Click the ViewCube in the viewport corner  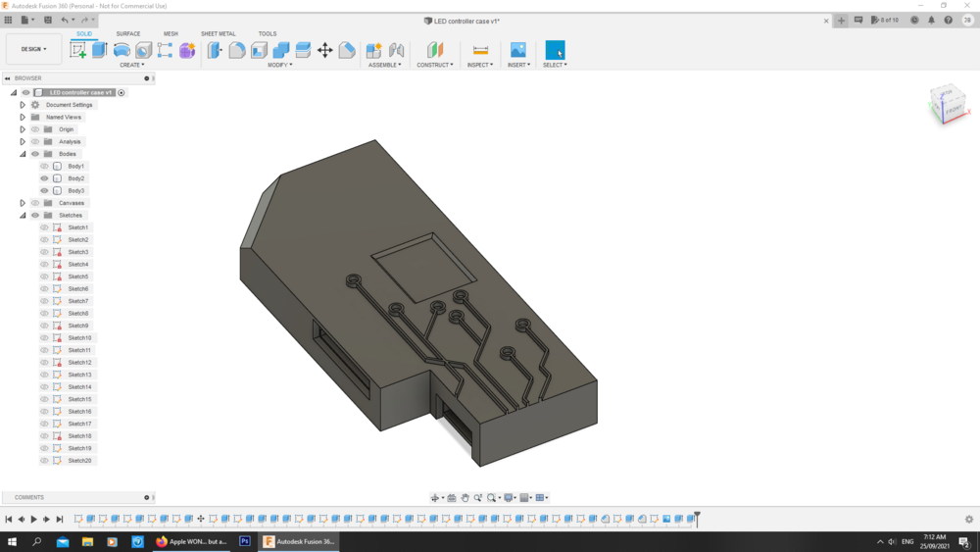947,103
